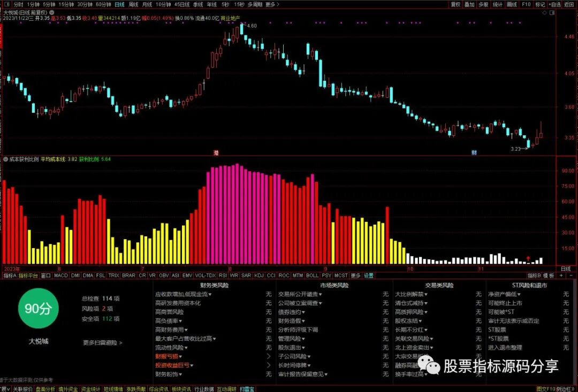The image size is (578, 392).
Task: Select the MCST indicator
Action: point(340,275)
